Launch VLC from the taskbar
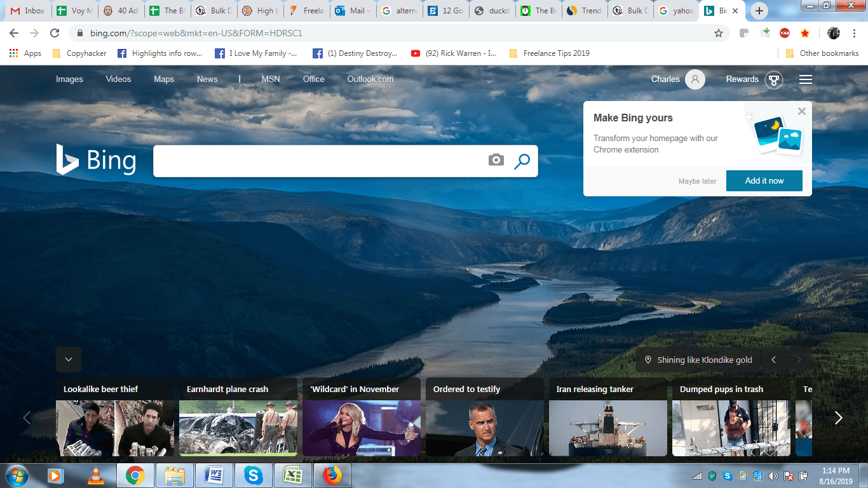Image resolution: width=868 pixels, height=488 pixels. (96, 475)
